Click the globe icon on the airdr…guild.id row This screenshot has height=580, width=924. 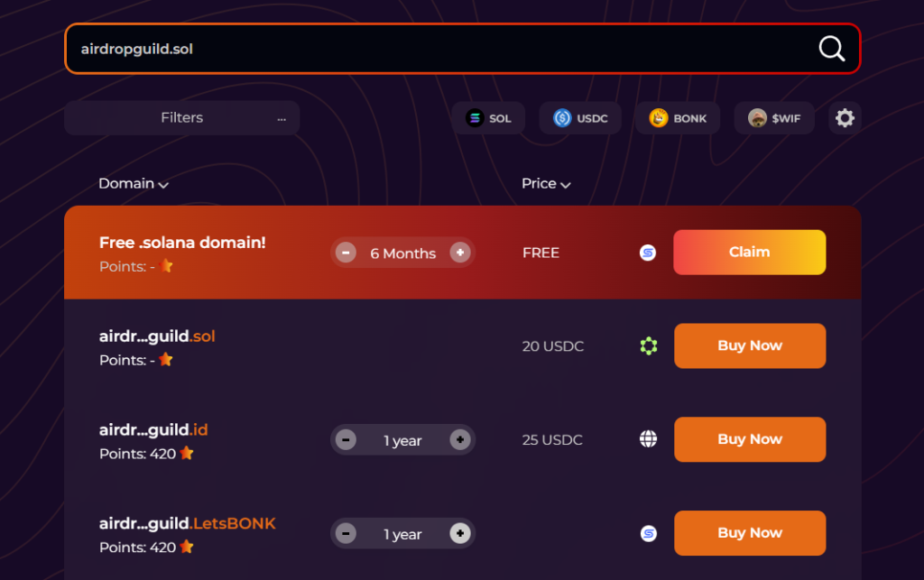pos(648,439)
